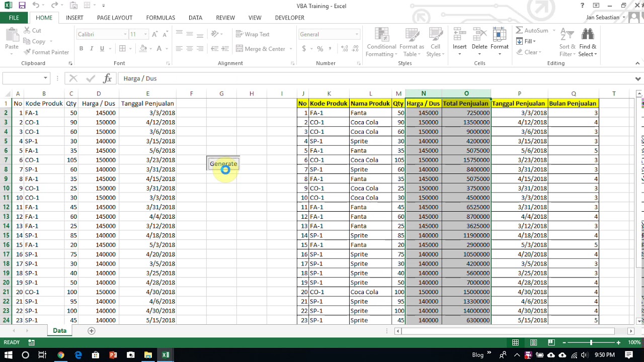Open Cell Styles gallery
644x362 pixels.
(435, 42)
